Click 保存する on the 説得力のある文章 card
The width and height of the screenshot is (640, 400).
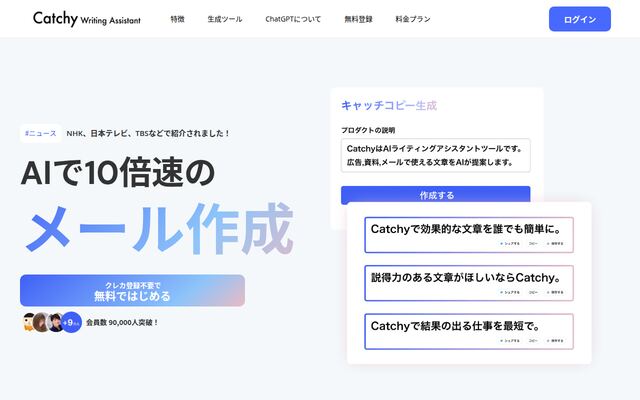pyautogui.click(x=556, y=292)
